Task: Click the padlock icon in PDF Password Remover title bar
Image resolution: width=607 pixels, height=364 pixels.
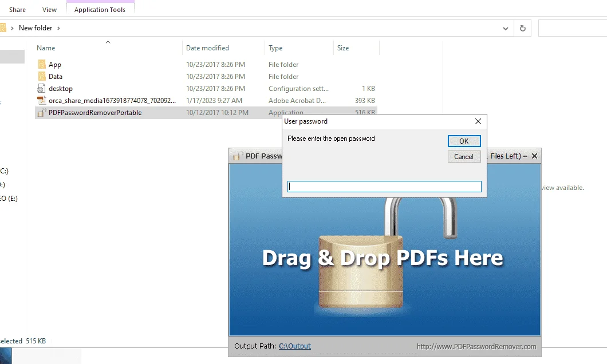Action: (x=237, y=156)
